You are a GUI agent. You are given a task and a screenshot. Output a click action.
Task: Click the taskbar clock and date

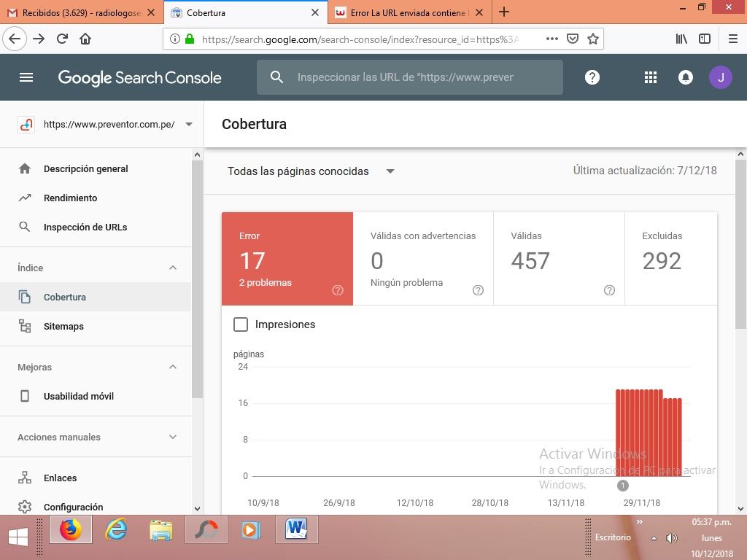click(712, 538)
